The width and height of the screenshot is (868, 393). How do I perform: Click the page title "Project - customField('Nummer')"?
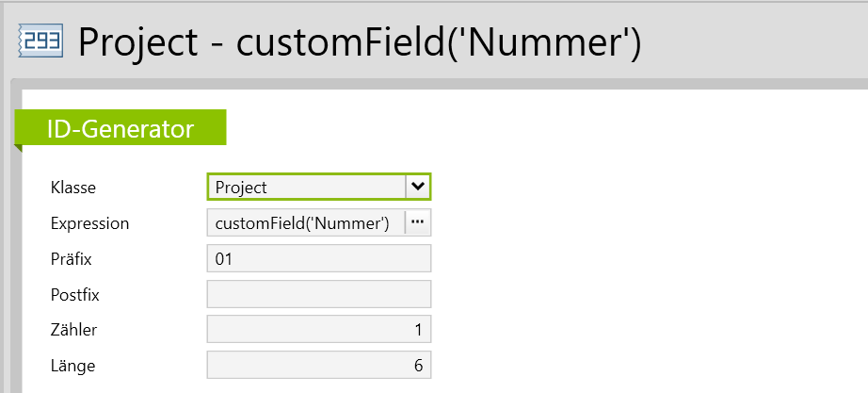click(359, 42)
